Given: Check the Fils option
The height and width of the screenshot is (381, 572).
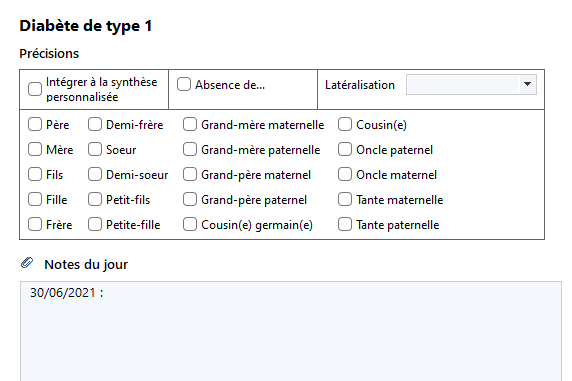Looking at the screenshot, I should [35, 174].
